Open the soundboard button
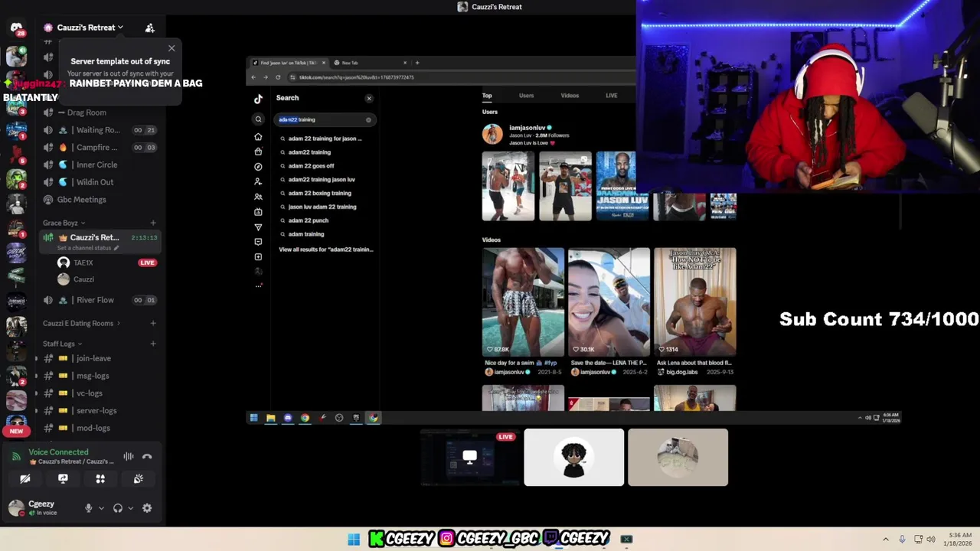This screenshot has height=551, width=980. tap(138, 478)
